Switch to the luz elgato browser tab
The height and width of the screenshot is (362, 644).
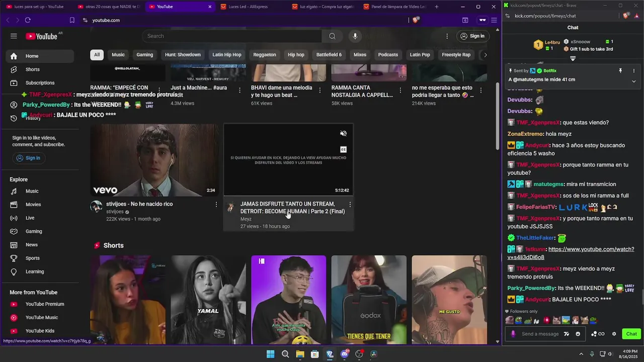point(323,7)
